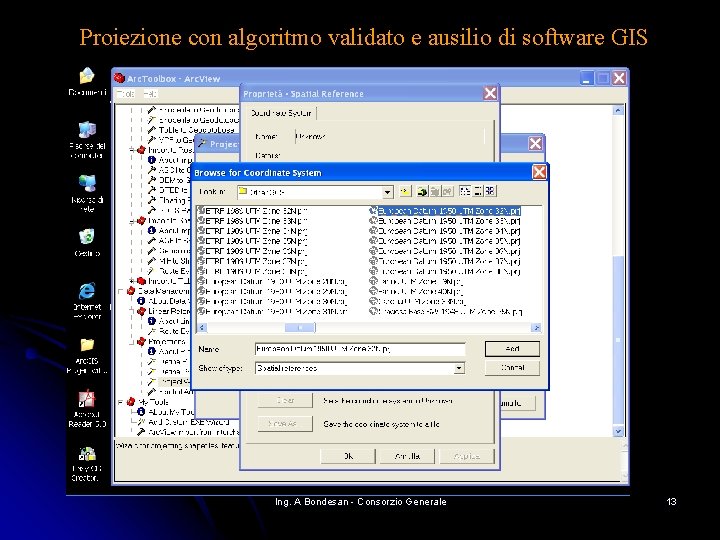The width and height of the screenshot is (720, 540).
Task: Open the Help menu in ArcToolbox
Action: click(150, 94)
